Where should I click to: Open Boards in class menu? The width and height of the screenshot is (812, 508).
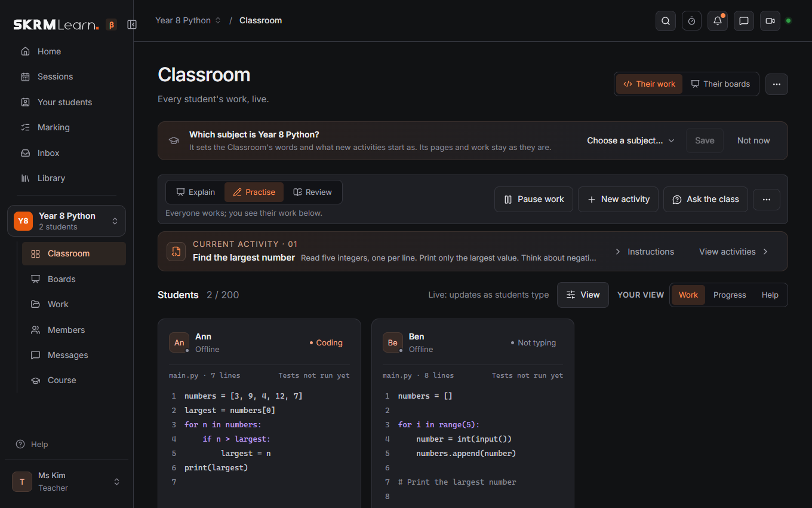tap(74, 279)
